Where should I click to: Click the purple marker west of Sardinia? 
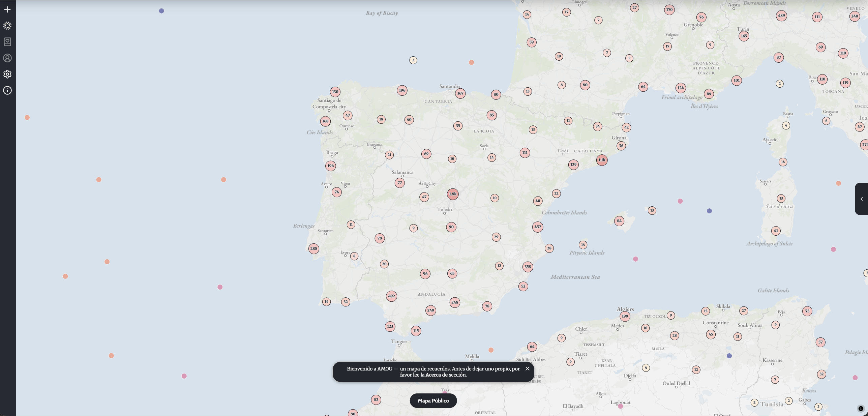coord(709,211)
